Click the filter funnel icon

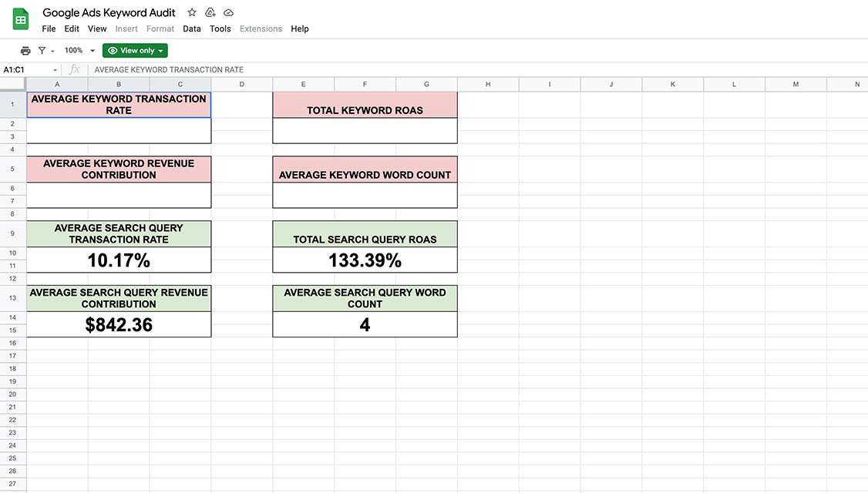(42, 51)
